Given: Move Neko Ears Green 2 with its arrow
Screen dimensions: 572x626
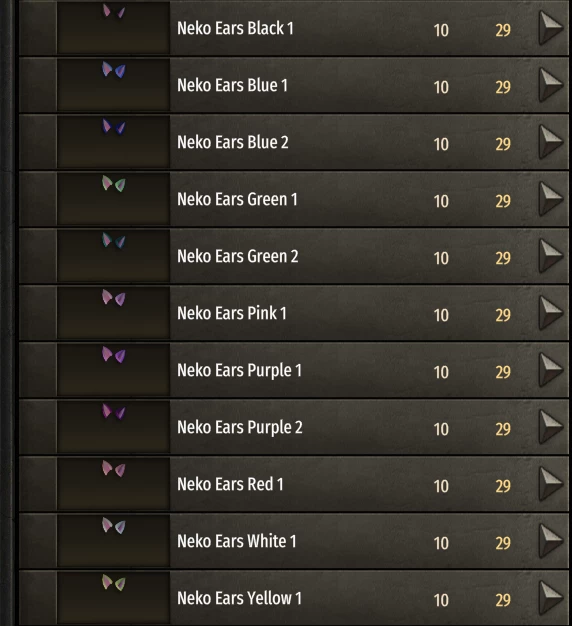Looking at the screenshot, I should 551,256.
